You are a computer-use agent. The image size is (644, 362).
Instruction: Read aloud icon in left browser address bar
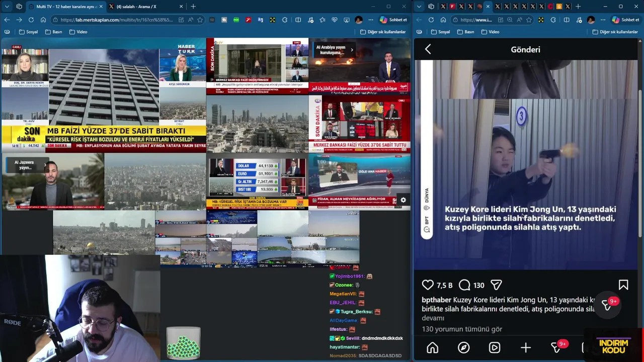(x=191, y=20)
